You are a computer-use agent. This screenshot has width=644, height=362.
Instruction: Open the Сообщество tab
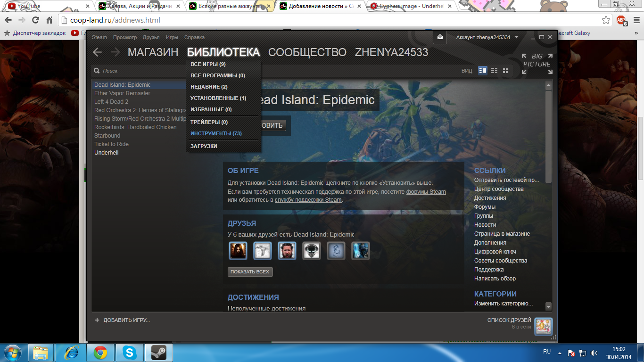pyautogui.click(x=307, y=52)
